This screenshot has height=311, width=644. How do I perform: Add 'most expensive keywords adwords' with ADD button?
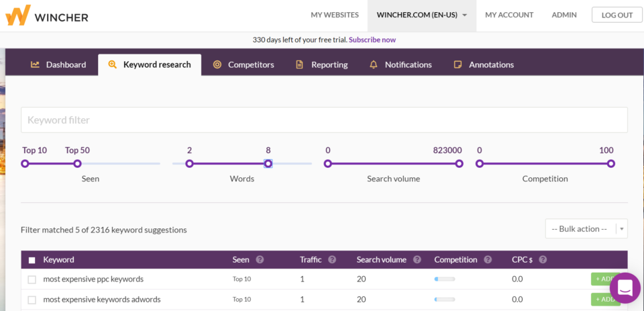click(x=605, y=299)
